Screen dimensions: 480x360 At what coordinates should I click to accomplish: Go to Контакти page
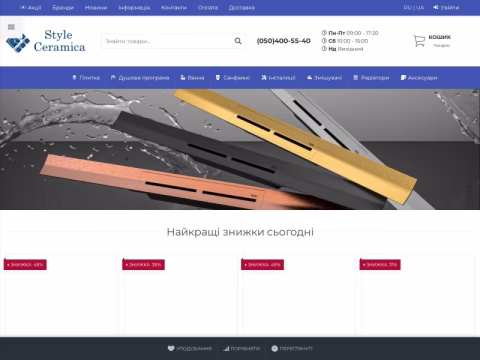(174, 7)
